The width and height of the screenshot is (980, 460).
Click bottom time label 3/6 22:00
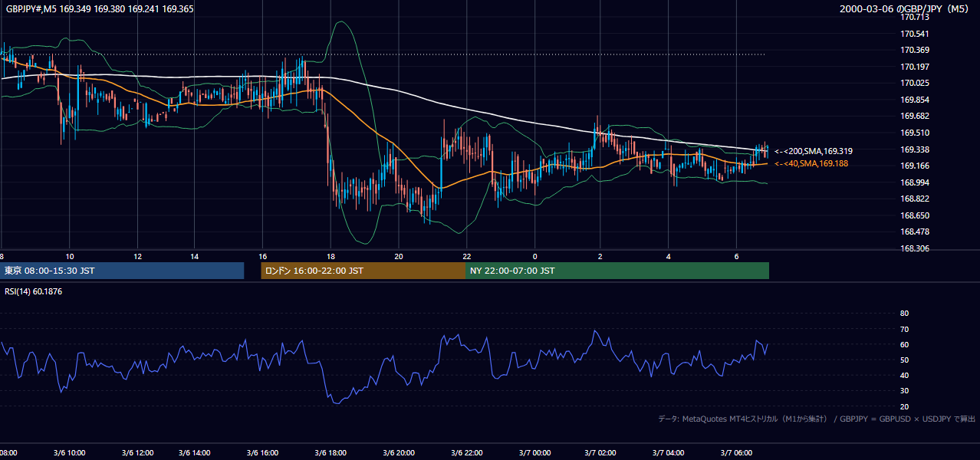coord(466,453)
